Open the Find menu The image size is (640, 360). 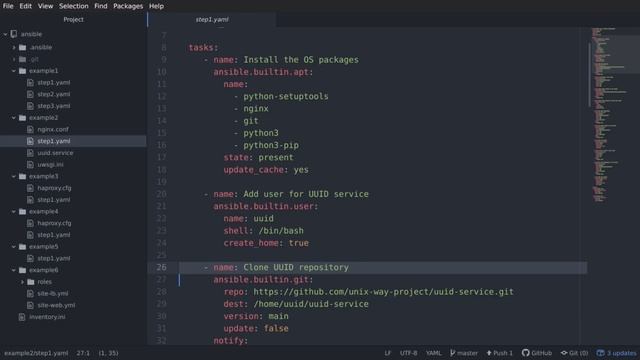pyautogui.click(x=101, y=6)
